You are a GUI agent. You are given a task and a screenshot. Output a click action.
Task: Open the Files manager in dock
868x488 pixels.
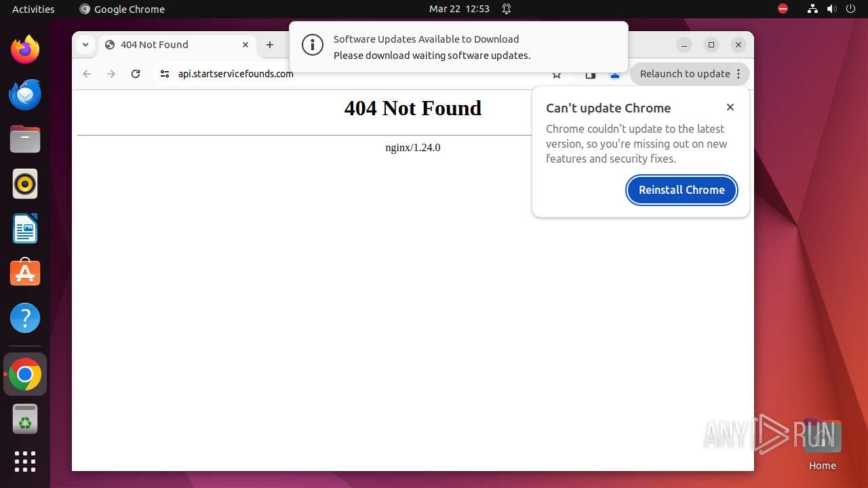(25, 139)
